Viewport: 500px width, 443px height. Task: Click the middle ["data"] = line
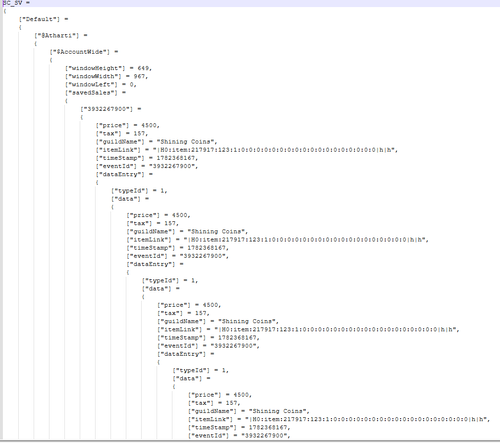tap(161, 289)
